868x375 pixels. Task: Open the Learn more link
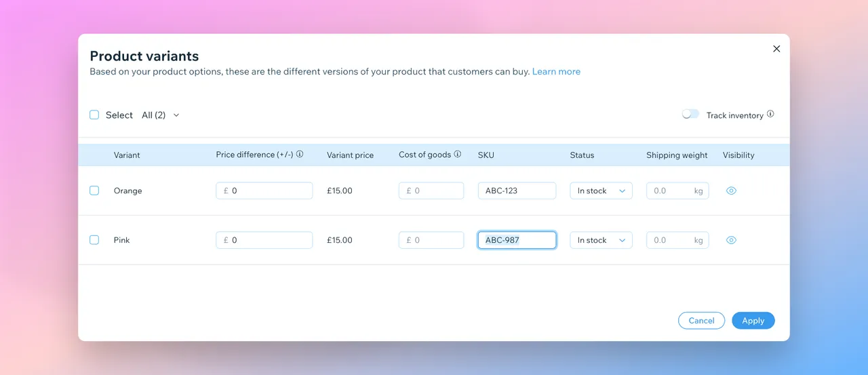[x=556, y=71]
